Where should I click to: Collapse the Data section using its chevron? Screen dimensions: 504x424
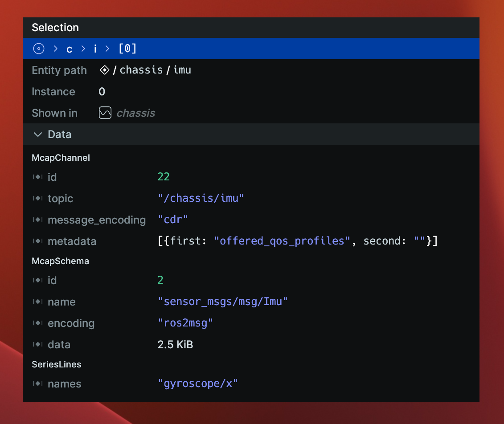point(37,134)
